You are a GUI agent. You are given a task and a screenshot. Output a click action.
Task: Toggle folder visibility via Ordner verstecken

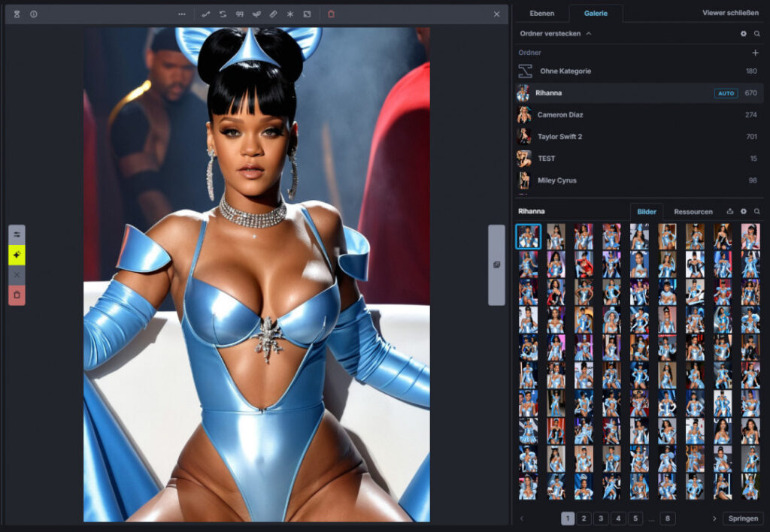[x=551, y=33]
